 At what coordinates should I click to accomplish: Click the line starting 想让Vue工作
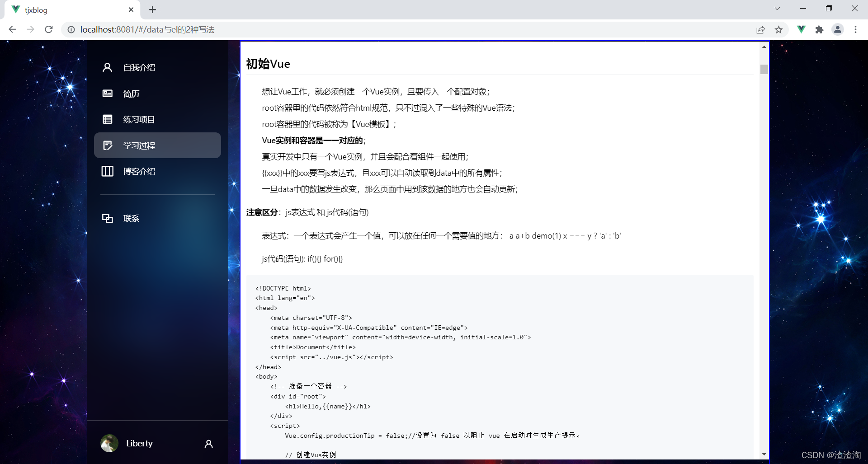coord(376,92)
